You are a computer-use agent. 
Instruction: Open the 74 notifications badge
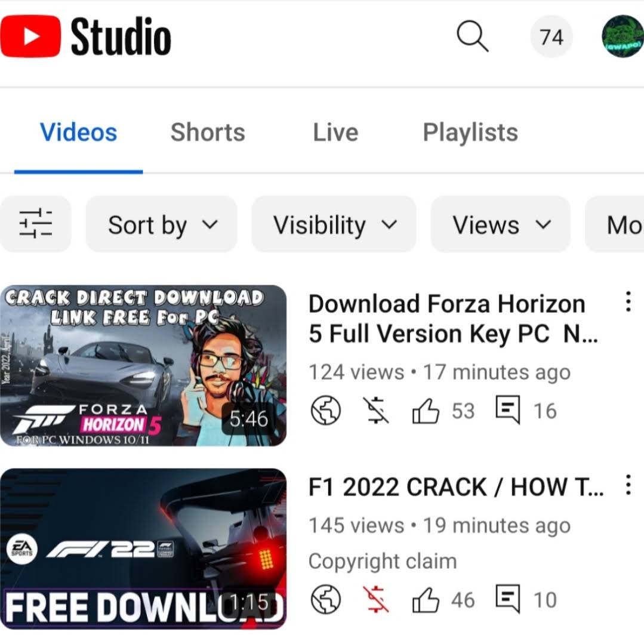(551, 36)
